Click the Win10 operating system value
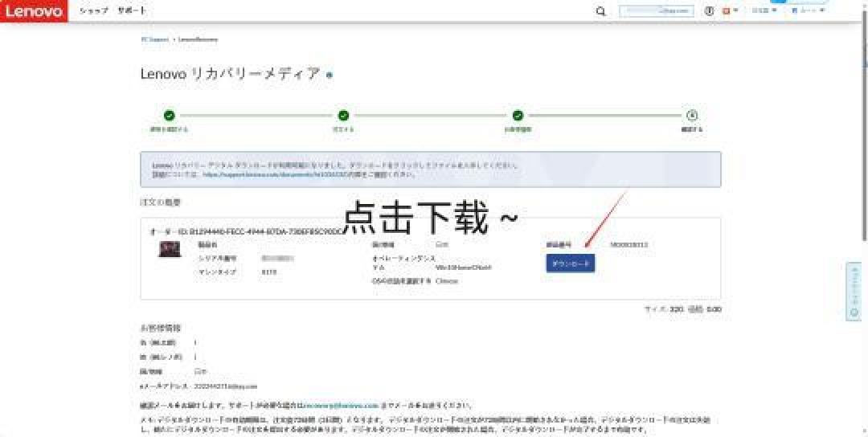This screenshot has height=437, width=868. pos(464,268)
